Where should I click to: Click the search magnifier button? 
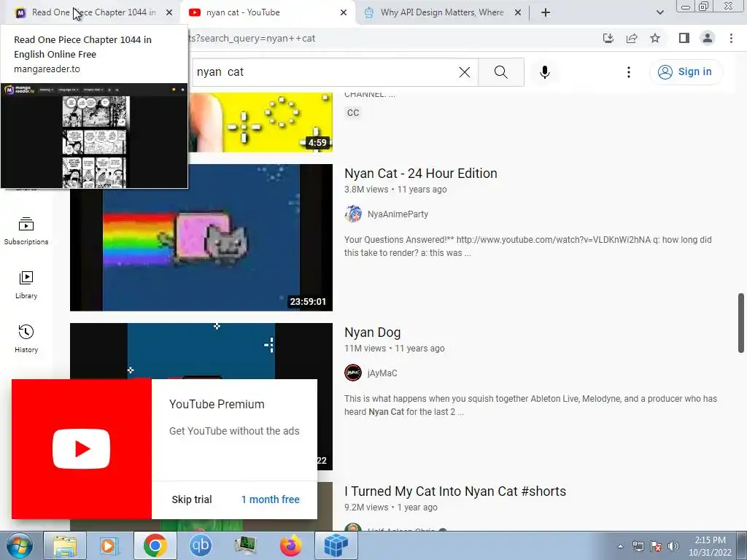click(500, 72)
